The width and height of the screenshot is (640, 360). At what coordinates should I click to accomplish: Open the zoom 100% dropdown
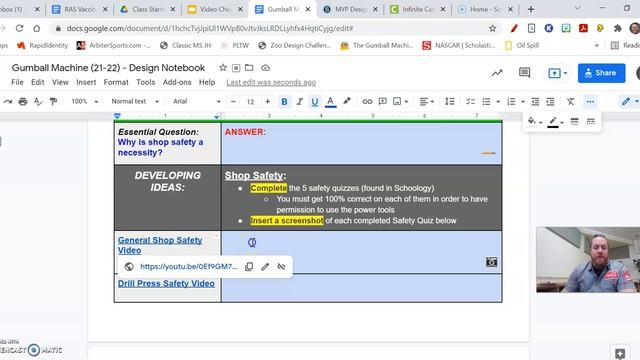pos(84,101)
